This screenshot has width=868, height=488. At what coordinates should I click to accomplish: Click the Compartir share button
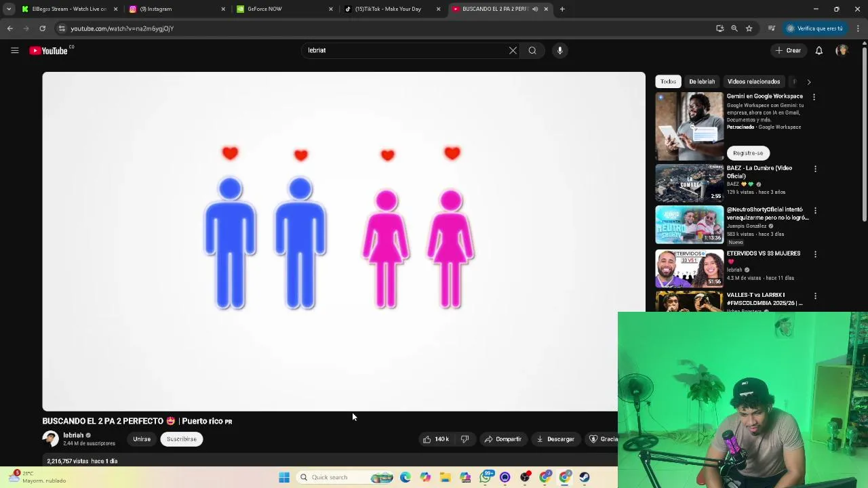coord(502,439)
